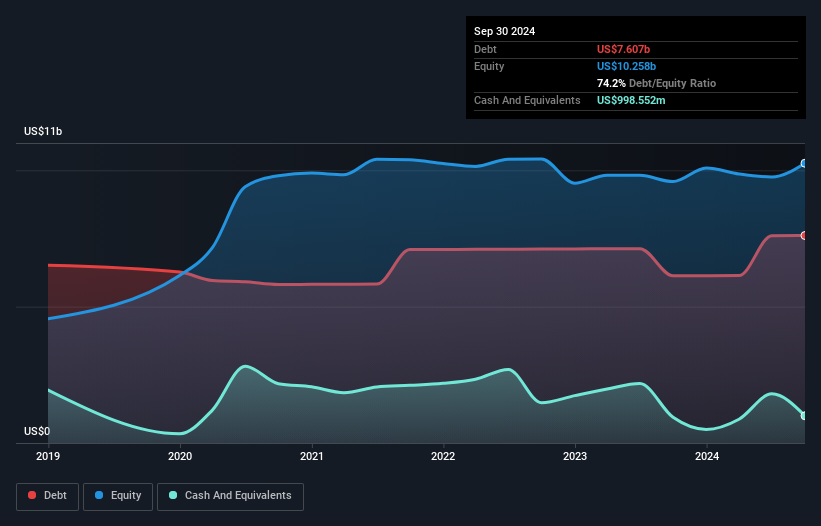Click the US$0 y-axis label

pyautogui.click(x=37, y=431)
